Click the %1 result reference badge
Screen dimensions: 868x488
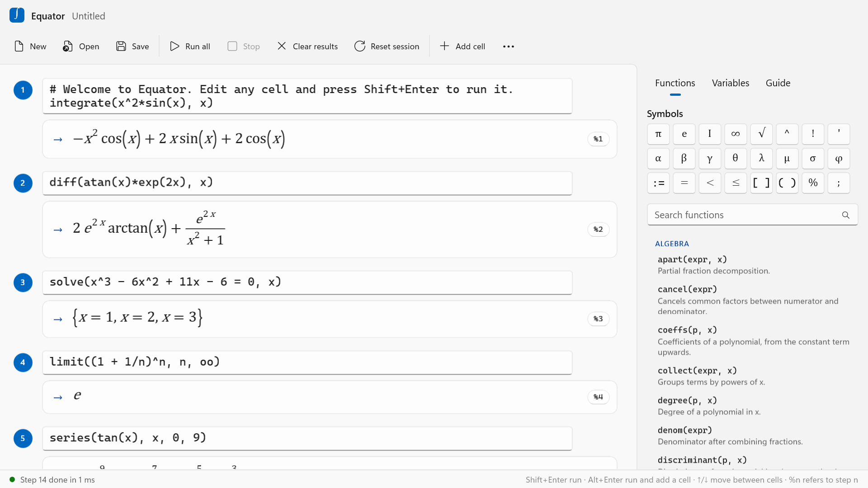pos(598,139)
